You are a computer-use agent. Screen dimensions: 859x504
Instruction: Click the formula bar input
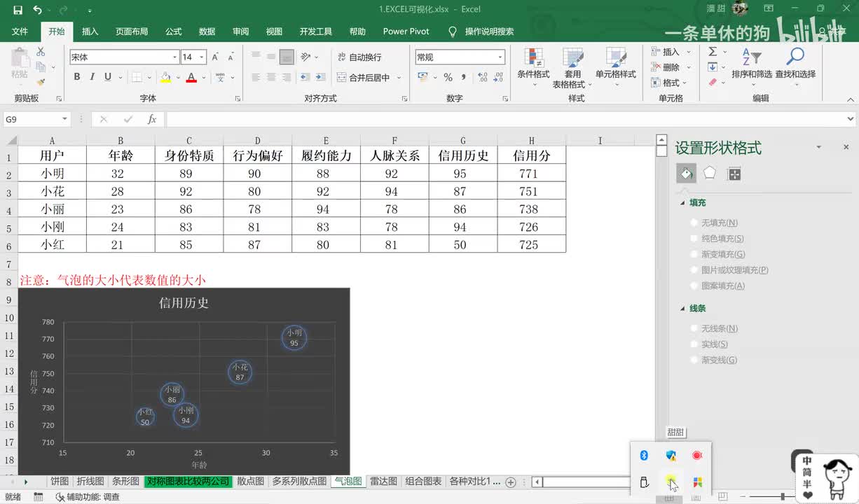(504, 119)
